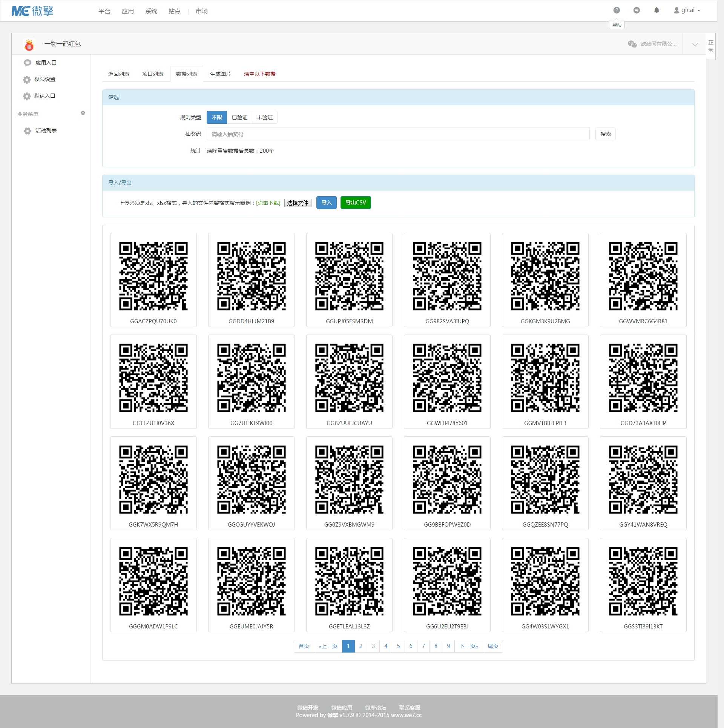Click QR code GGACZPQU70UK0
The height and width of the screenshot is (728, 724).
click(153, 276)
